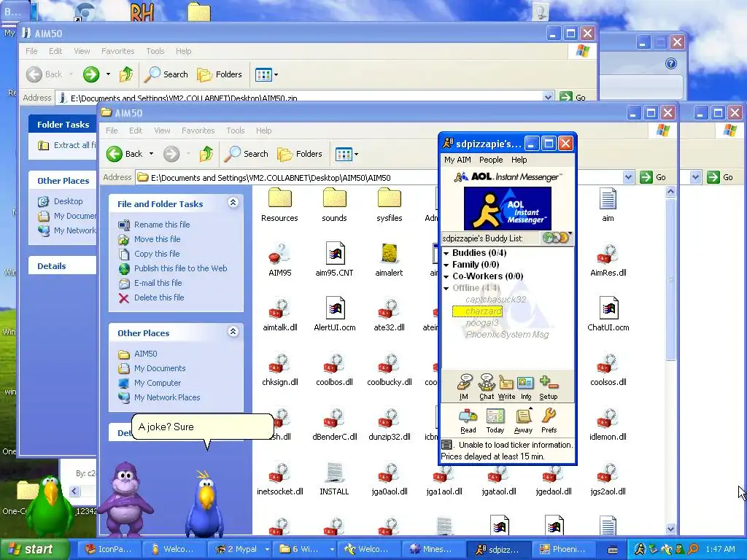Click the ticker icon beside 'Unable to load'
The width and height of the screenshot is (747, 560).
coord(446,445)
